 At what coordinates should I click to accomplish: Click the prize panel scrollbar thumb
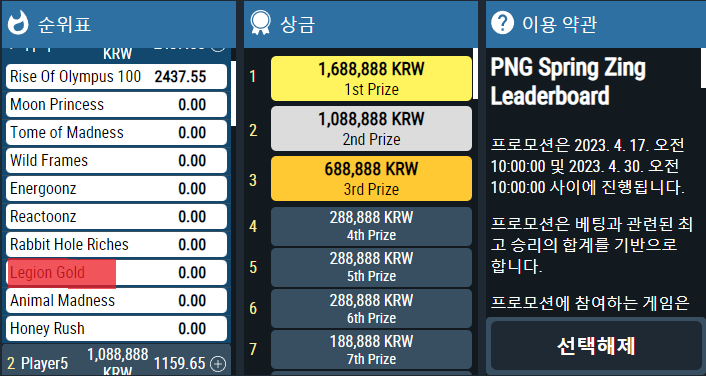tap(475, 74)
